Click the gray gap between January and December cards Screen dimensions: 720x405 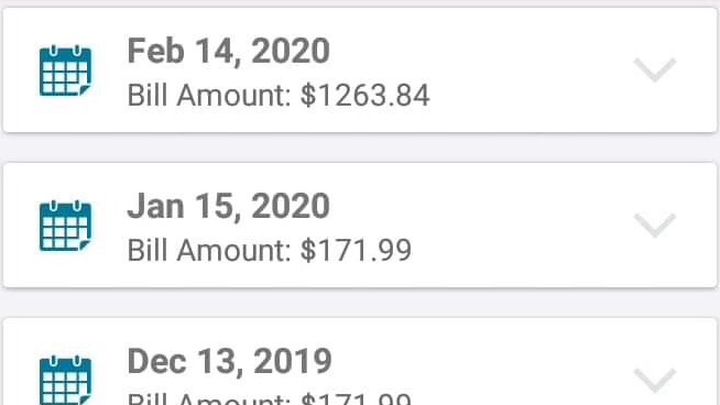pos(360,302)
